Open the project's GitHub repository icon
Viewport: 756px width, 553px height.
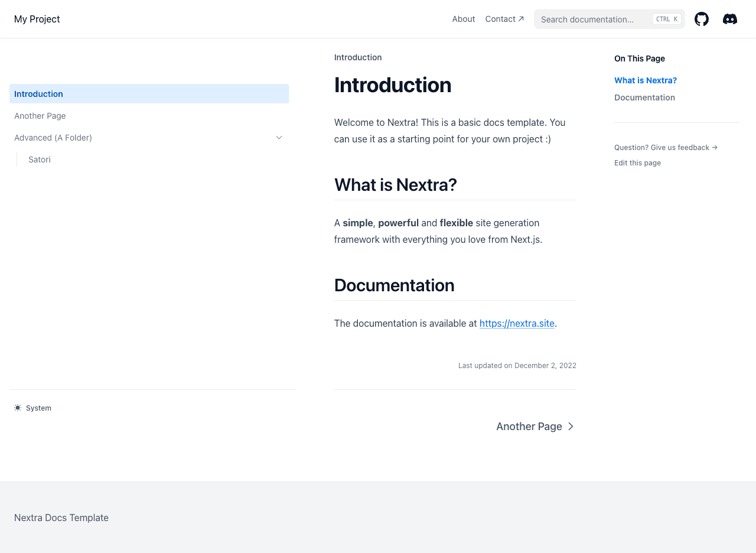702,19
